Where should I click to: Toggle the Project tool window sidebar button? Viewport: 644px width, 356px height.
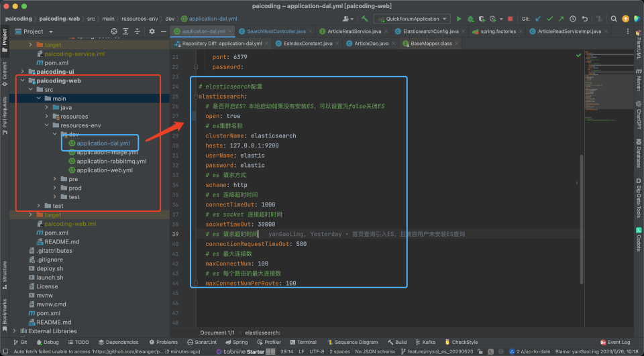pos(5,40)
